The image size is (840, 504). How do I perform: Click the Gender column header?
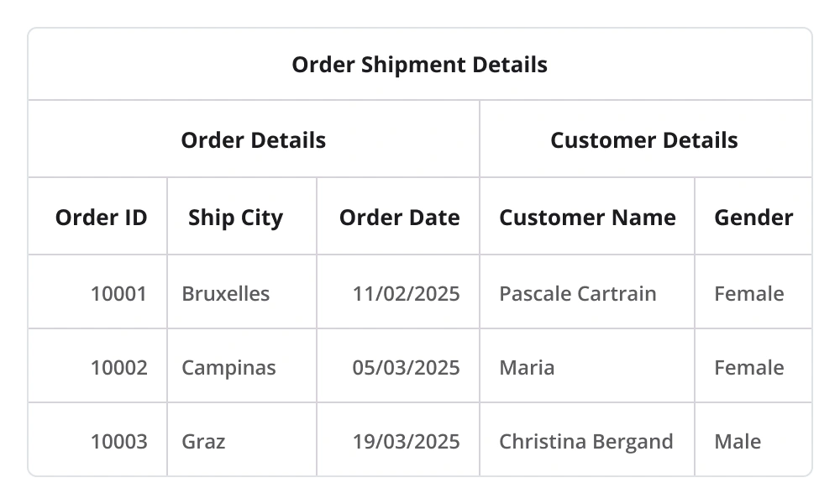point(753,218)
